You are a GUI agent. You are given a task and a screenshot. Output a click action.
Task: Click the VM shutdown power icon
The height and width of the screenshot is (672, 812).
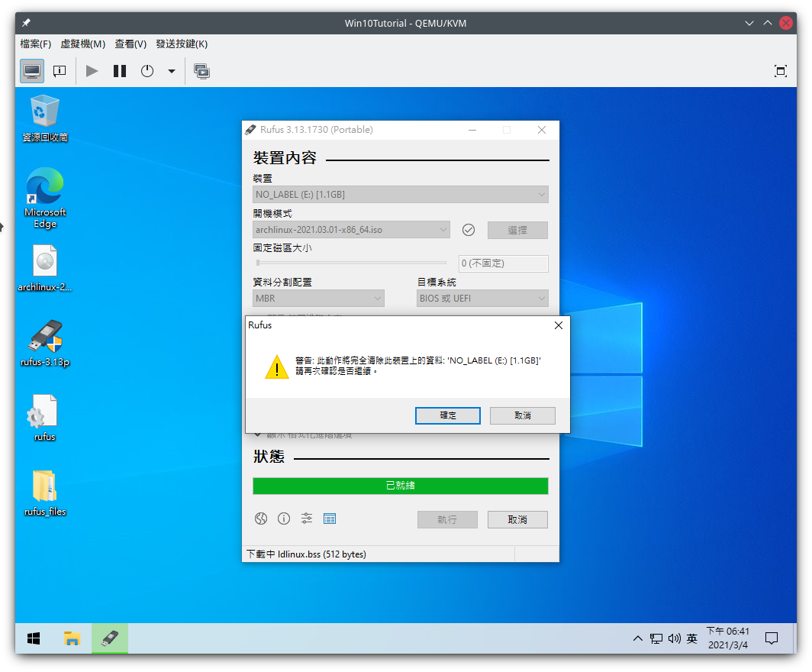(x=147, y=71)
